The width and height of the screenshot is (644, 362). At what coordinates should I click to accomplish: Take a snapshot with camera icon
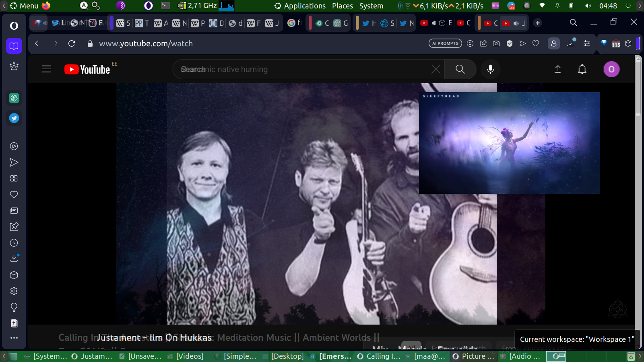[x=496, y=43]
